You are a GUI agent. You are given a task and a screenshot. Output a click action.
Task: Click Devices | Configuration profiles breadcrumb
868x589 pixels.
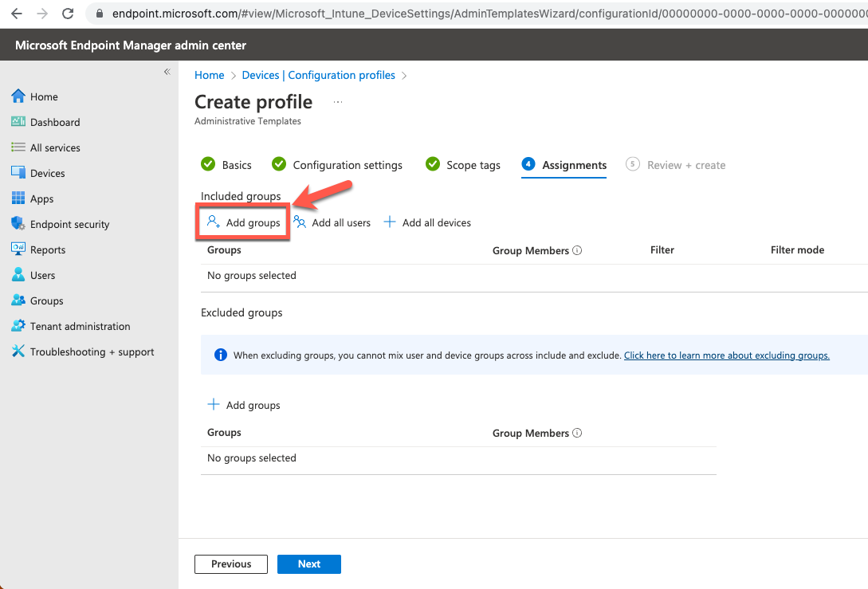(318, 75)
